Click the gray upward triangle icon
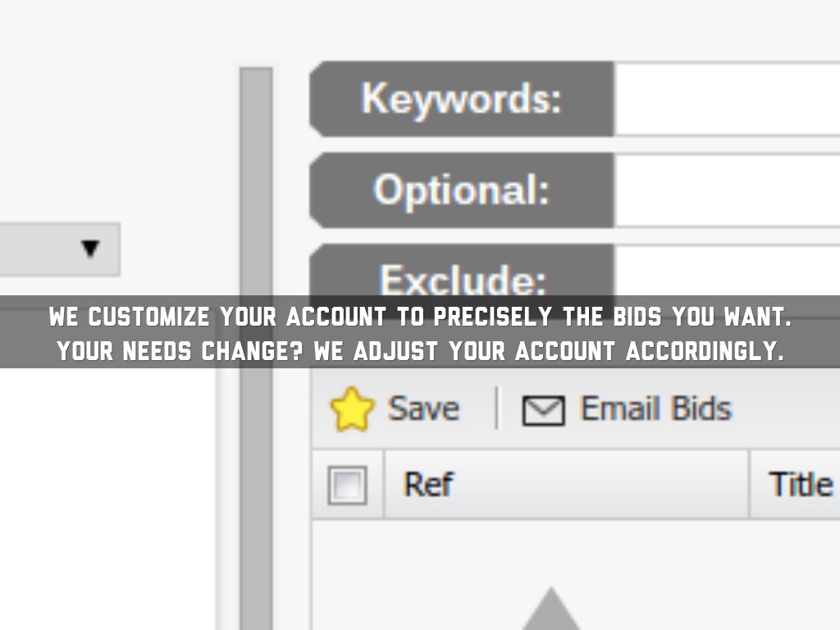Image resolution: width=840 pixels, height=630 pixels. pos(550,609)
